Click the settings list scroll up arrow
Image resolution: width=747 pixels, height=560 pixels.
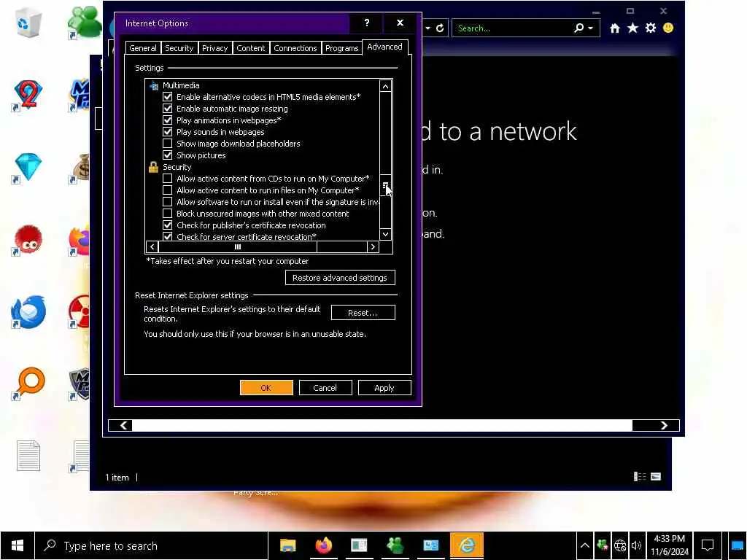point(385,86)
